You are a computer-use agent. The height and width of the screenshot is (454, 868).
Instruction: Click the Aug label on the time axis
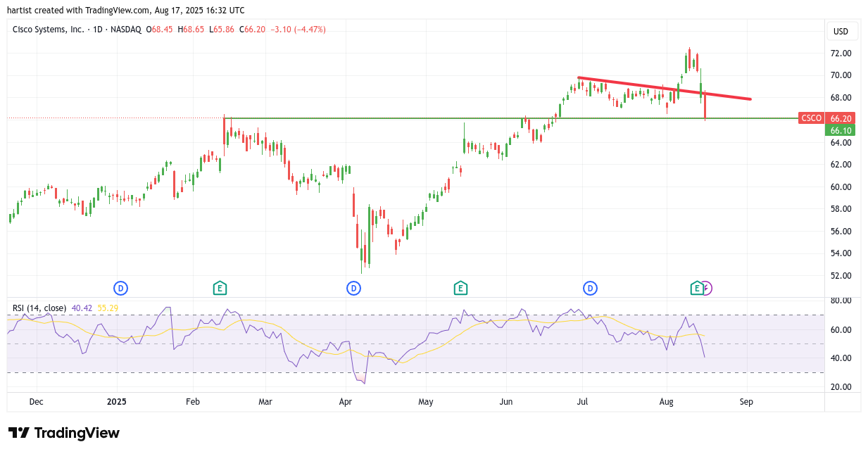tap(667, 402)
